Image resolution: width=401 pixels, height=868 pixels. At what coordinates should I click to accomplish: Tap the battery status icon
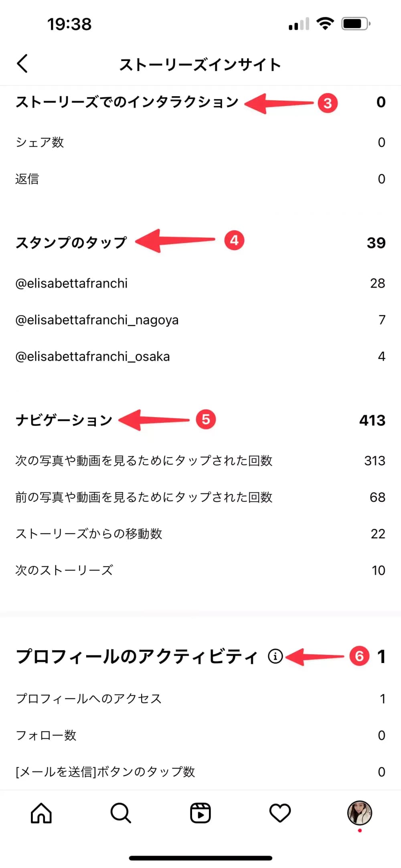pos(355,24)
